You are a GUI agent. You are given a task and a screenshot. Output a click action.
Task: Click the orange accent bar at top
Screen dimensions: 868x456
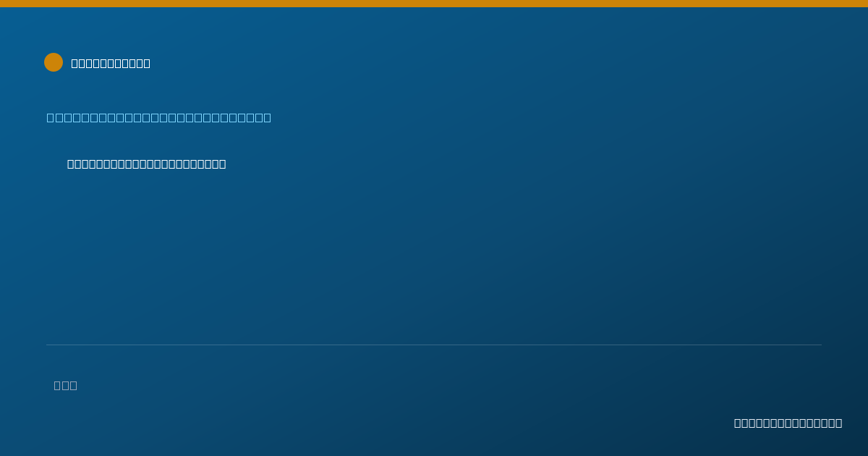click(x=434, y=4)
